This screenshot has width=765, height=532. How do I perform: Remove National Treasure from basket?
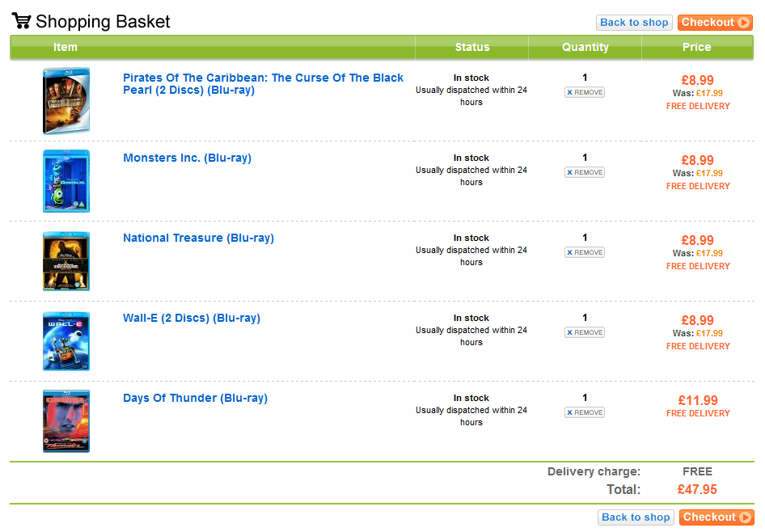[x=585, y=252]
